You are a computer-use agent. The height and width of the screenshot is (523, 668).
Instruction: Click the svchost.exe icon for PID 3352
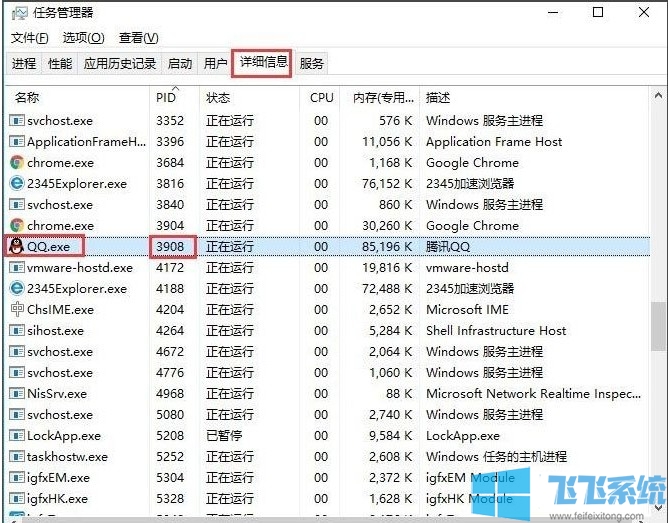17,121
